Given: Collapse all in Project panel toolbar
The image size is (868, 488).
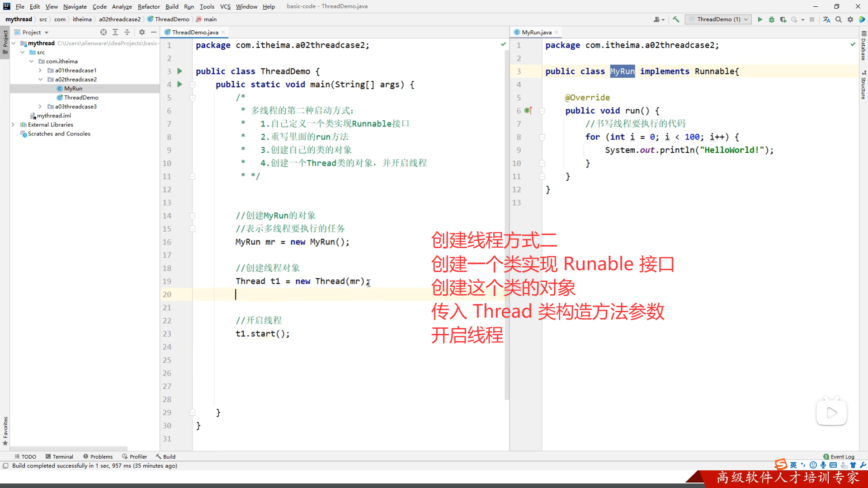Looking at the screenshot, I should click(127, 32).
